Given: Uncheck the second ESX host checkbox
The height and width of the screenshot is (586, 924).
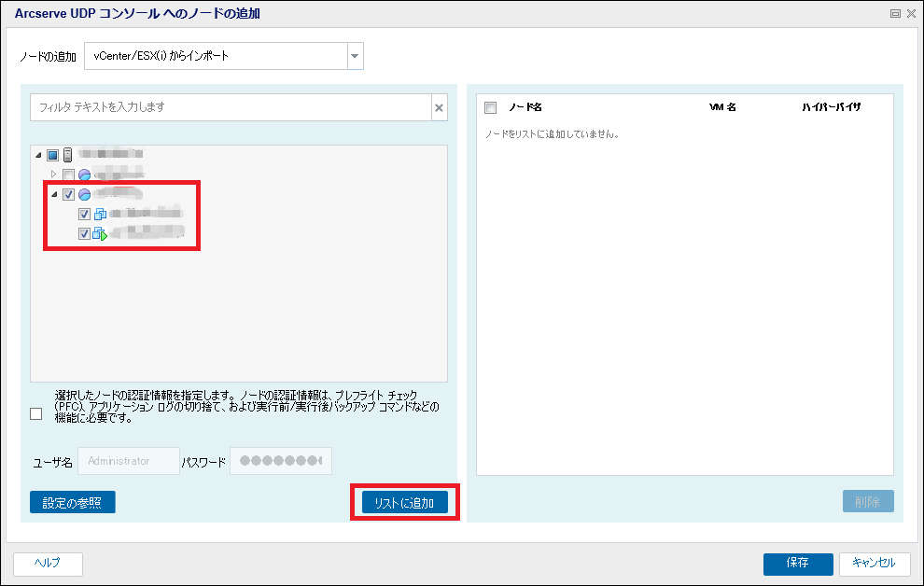Looking at the screenshot, I should coord(68,194).
